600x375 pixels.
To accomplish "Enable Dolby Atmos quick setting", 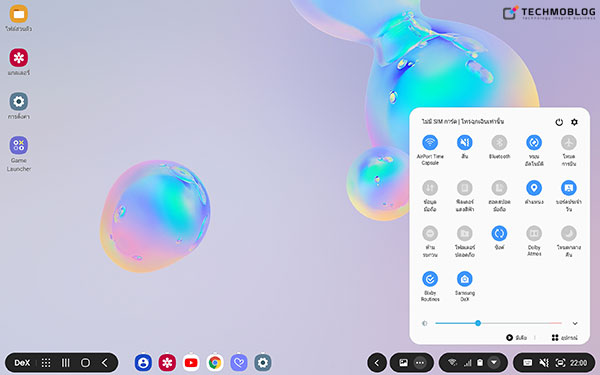I will (534, 233).
